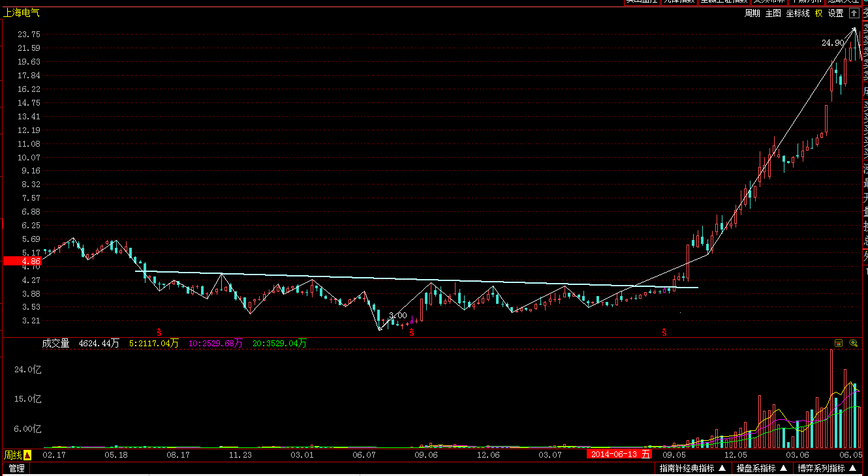Expand the 指南针经典指标 indicator list
The height and width of the screenshot is (476, 868).
692,468
